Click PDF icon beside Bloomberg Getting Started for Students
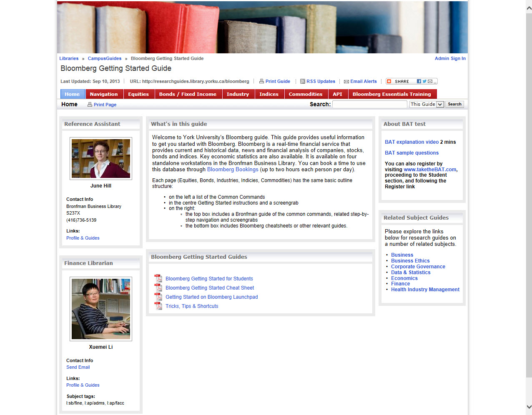The width and height of the screenshot is (532, 415). pos(158,278)
